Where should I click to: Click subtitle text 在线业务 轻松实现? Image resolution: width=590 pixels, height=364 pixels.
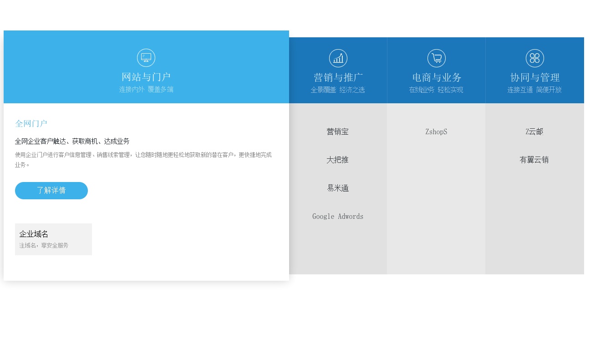click(436, 90)
